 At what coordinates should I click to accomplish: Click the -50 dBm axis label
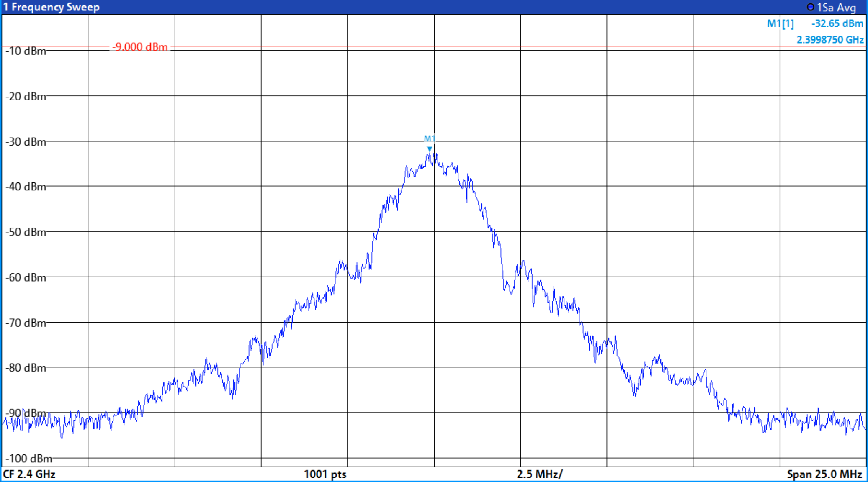coord(26,232)
